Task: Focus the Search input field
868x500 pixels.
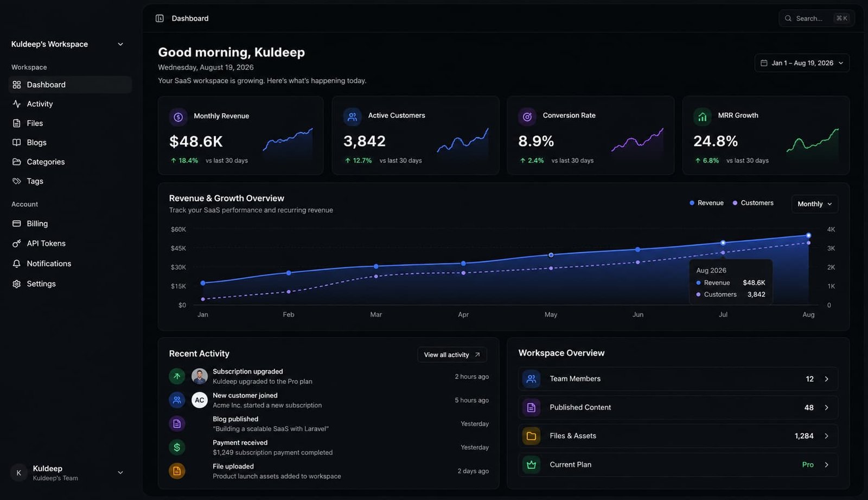Action: pos(817,18)
